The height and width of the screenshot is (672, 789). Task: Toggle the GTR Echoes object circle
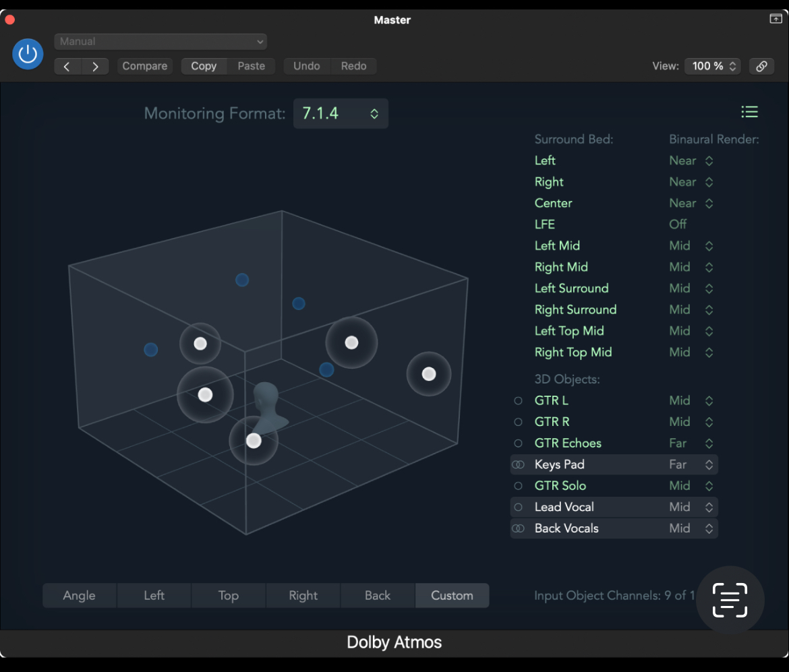point(519,443)
